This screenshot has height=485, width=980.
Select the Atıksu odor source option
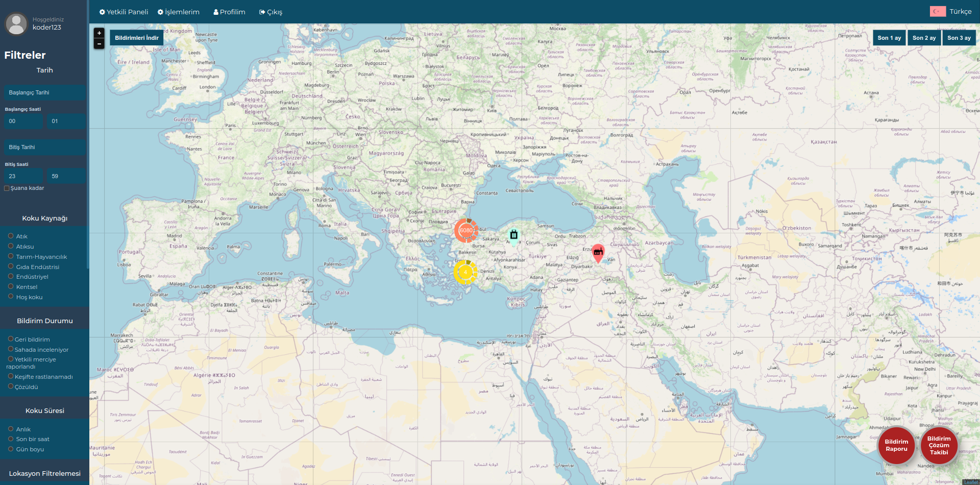click(11, 246)
